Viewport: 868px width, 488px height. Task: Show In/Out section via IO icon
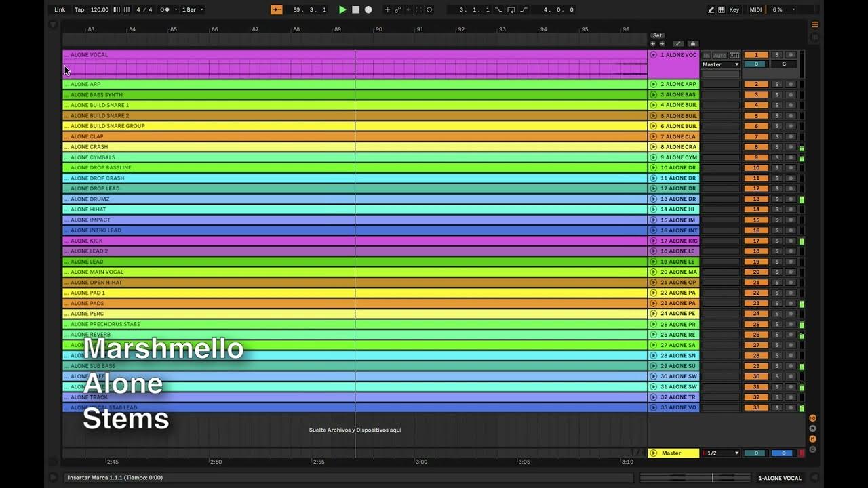pyautogui.click(x=812, y=418)
